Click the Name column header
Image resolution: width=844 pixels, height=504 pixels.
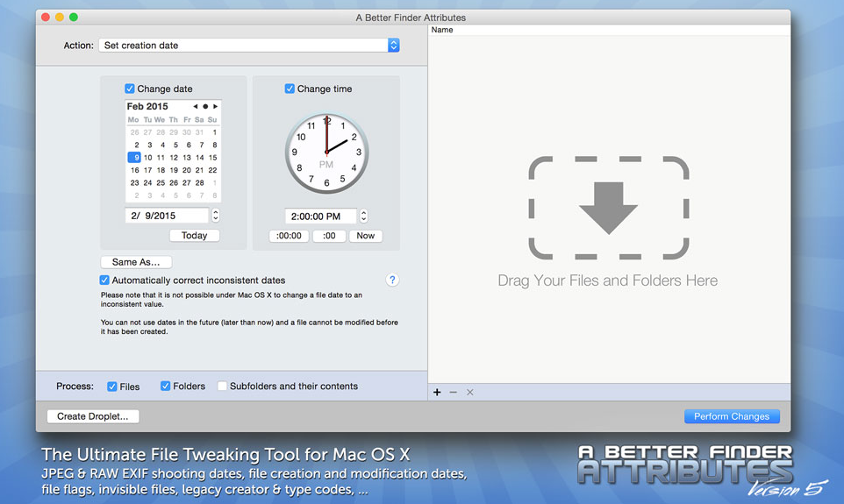(610, 30)
